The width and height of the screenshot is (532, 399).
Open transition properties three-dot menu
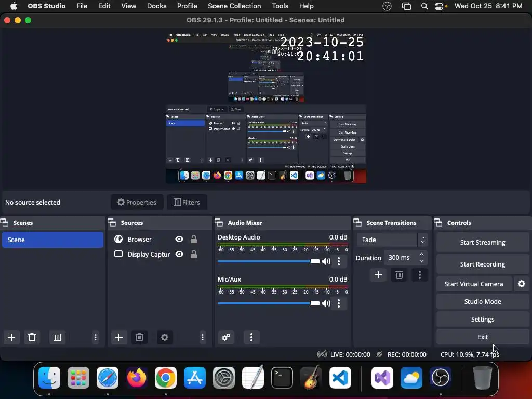(x=420, y=275)
